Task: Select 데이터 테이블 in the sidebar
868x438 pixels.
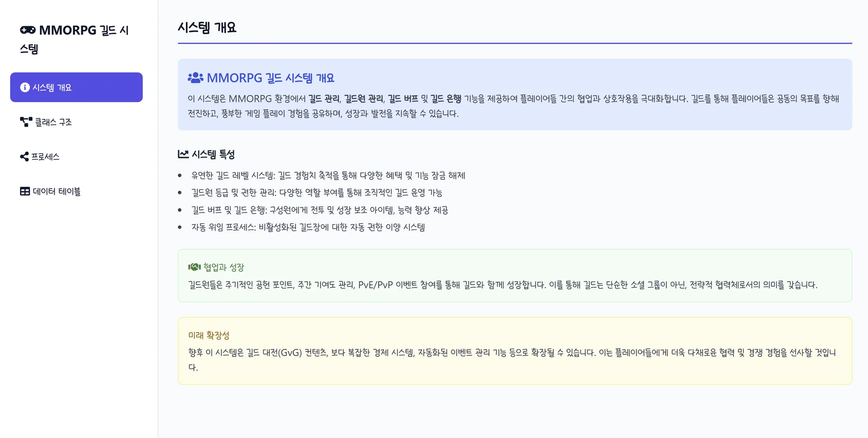Action: [x=56, y=191]
